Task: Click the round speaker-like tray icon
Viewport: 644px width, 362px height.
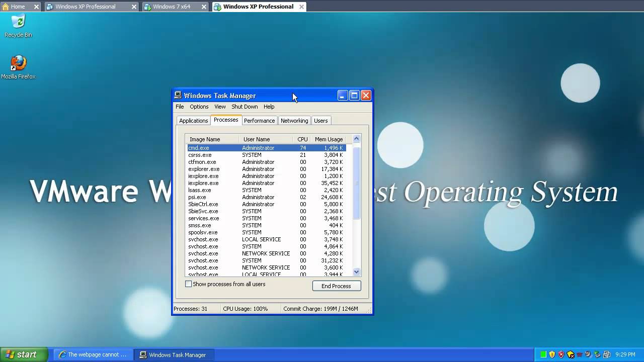Action: [588, 354]
